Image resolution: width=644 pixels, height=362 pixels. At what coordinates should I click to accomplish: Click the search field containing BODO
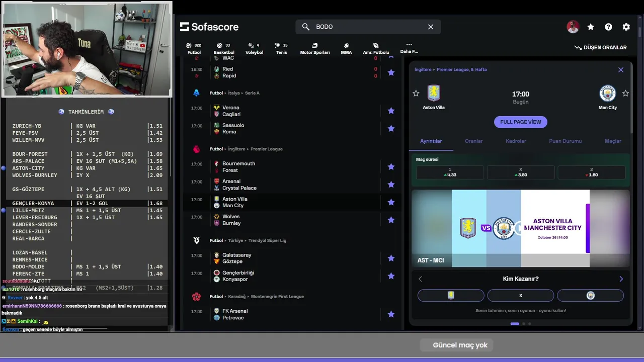tap(368, 27)
